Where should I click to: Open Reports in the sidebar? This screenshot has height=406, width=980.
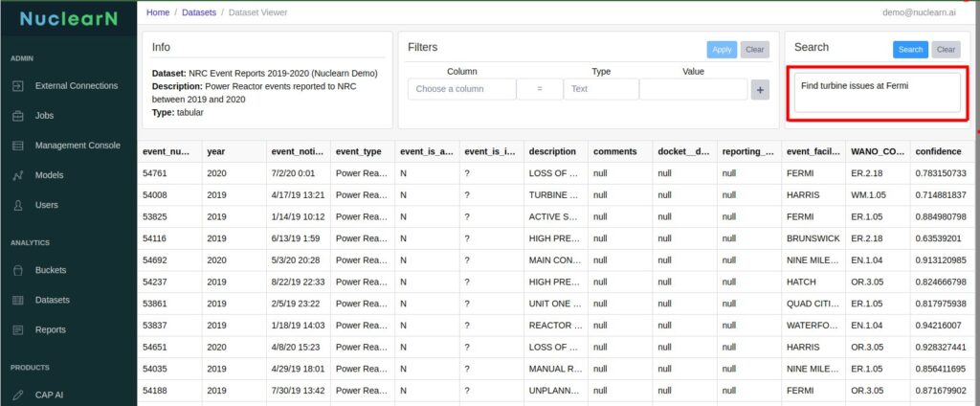(x=50, y=329)
